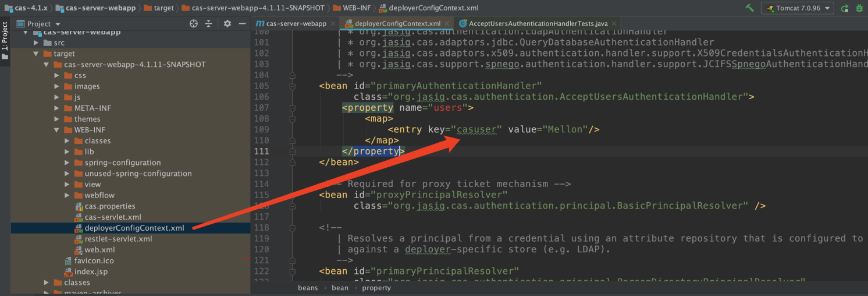This screenshot has width=868, height=296.
Task: Select cas.properties in the project tree
Action: tap(109, 206)
